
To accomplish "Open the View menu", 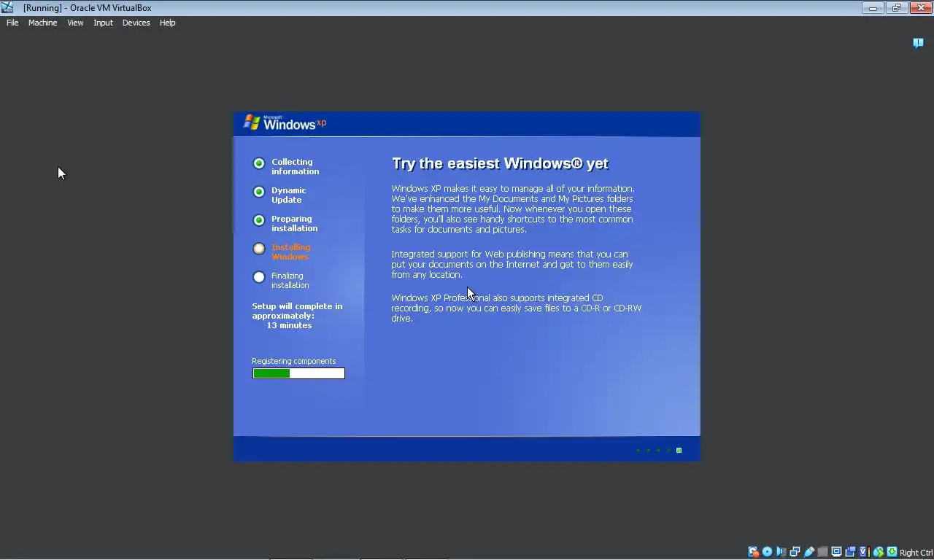I will coord(75,23).
